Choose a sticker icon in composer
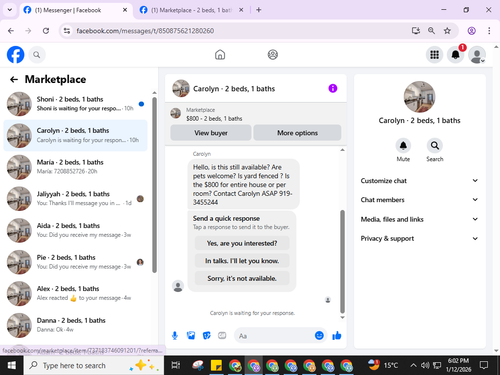The height and width of the screenshot is (375, 500). pyautogui.click(x=207, y=336)
